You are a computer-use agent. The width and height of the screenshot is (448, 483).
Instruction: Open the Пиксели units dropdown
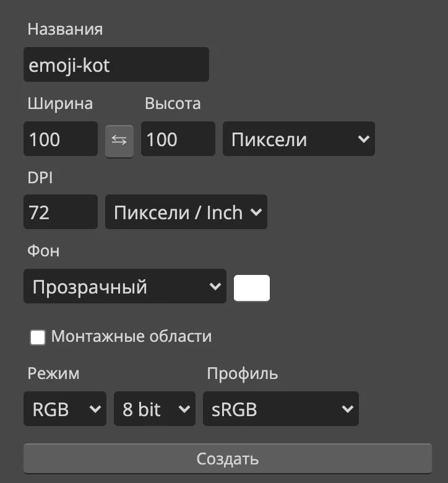[x=299, y=139]
